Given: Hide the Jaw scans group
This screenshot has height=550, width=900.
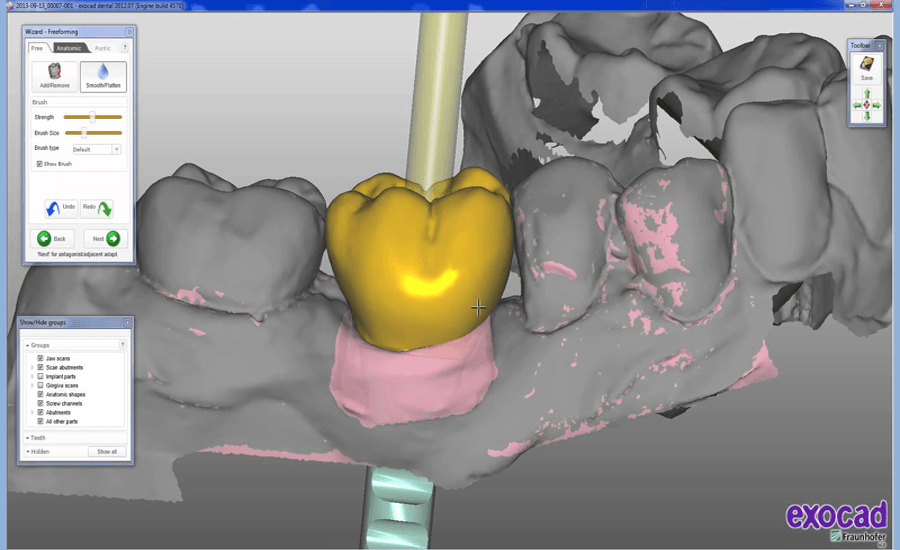Looking at the screenshot, I should tap(40, 358).
